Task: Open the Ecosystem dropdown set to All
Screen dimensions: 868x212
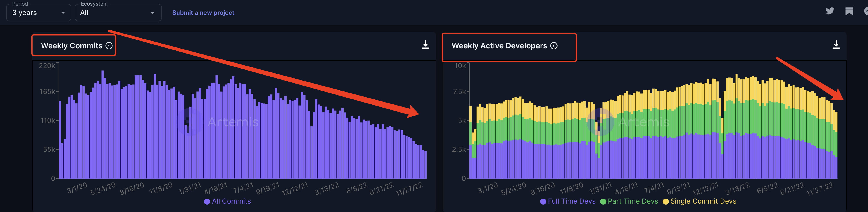Action: pos(118,13)
